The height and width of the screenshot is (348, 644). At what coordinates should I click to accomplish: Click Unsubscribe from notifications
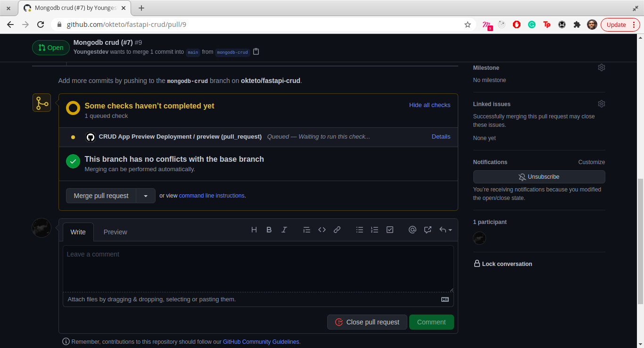539,177
